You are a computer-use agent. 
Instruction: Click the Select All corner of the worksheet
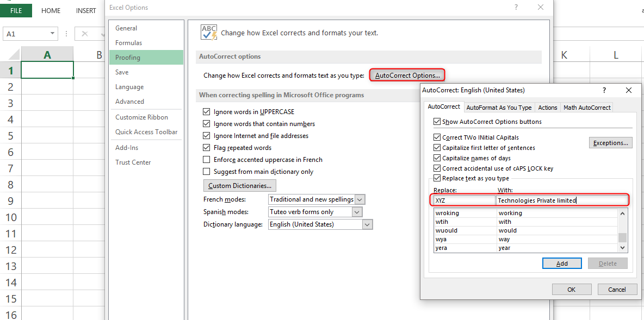11,55
